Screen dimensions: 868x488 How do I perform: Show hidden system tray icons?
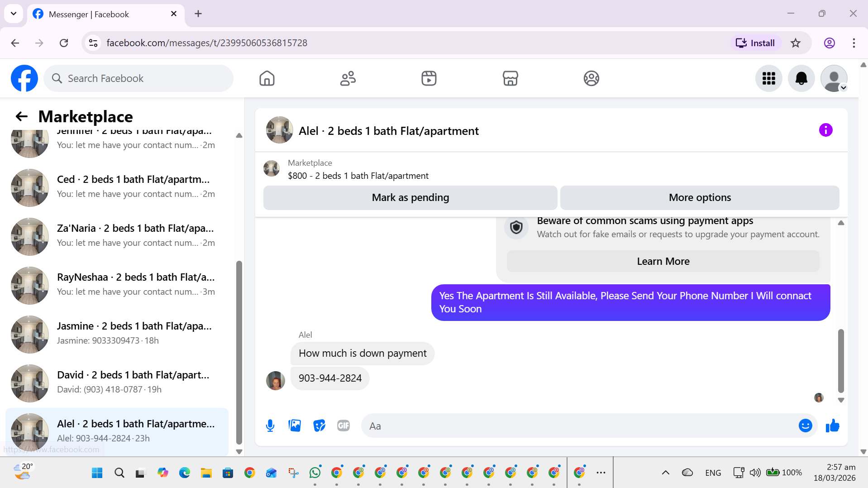(665, 473)
